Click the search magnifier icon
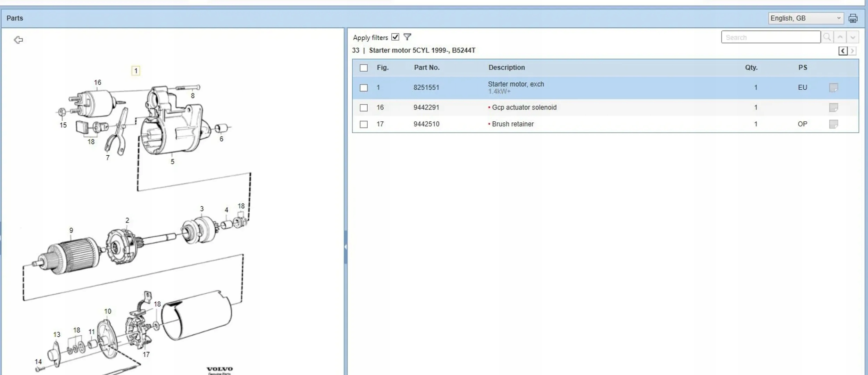This screenshot has height=375, width=868. [827, 37]
